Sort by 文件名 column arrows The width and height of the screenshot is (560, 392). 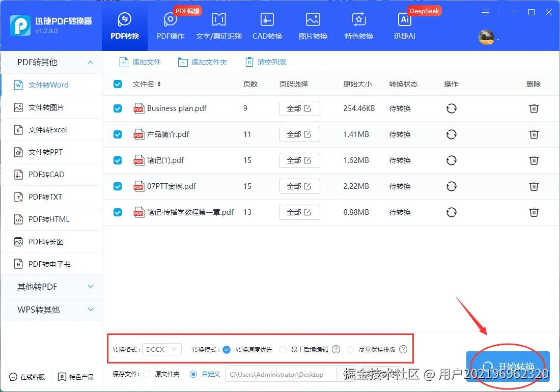tap(159, 85)
